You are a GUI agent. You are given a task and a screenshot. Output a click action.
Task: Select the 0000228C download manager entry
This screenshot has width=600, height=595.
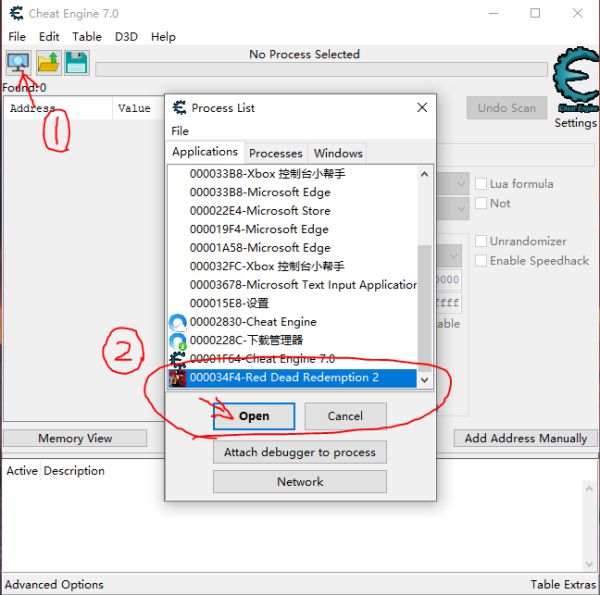pos(246,340)
